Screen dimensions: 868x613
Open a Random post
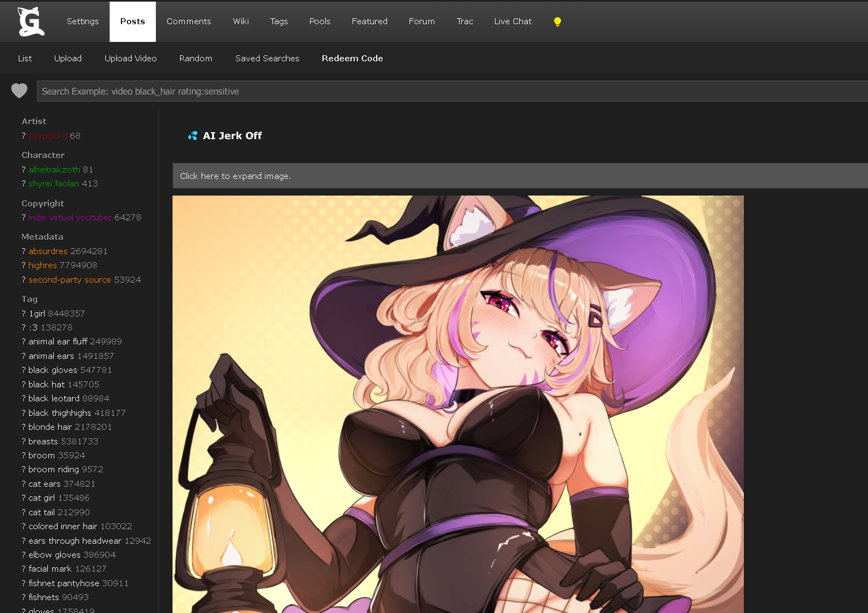[196, 59]
